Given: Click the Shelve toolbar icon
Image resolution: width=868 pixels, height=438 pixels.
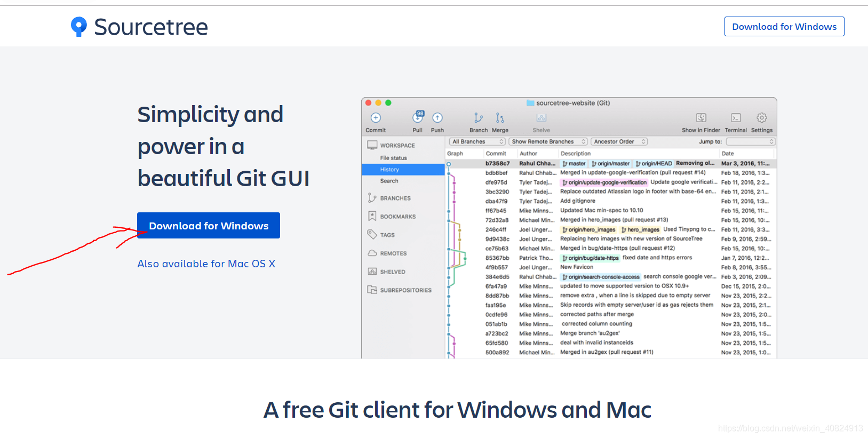Looking at the screenshot, I should [x=541, y=118].
